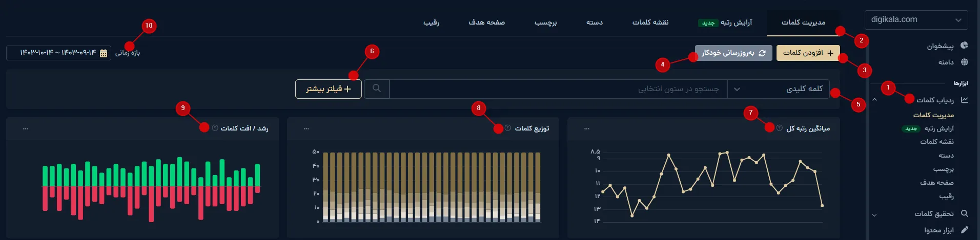Click the جدید badge on آرایش رتبه tab

pyautogui.click(x=708, y=23)
